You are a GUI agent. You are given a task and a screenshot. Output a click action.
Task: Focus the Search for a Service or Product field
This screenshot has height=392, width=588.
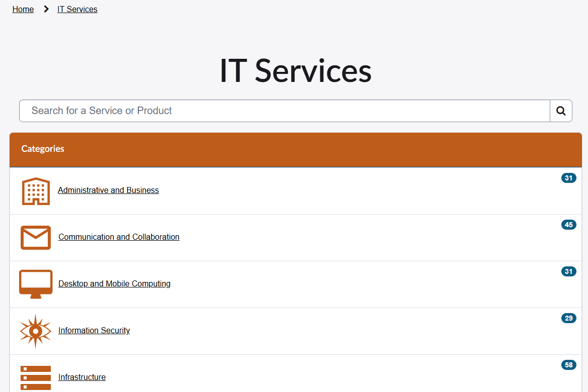[x=284, y=111]
